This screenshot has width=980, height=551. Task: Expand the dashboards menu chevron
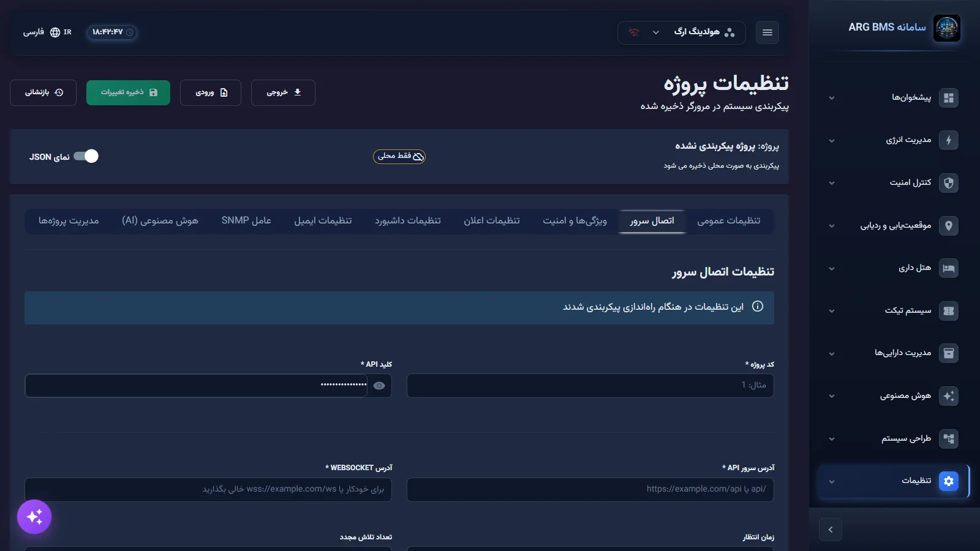[832, 98]
